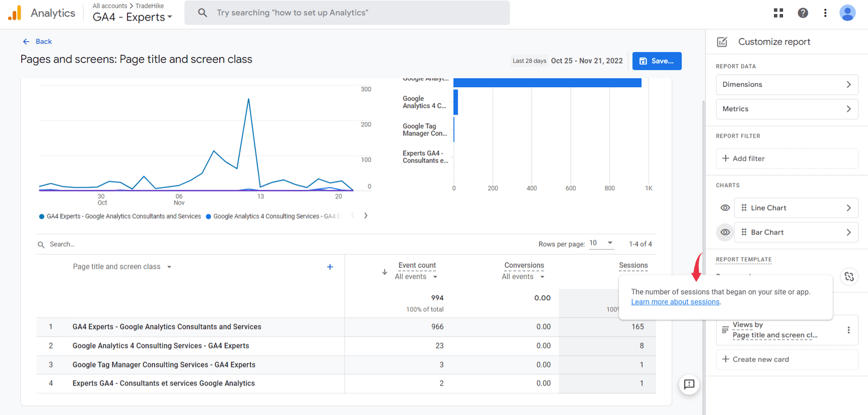This screenshot has height=415, width=868.
Task: Open the three-dot more options menu in header
Action: point(825,13)
